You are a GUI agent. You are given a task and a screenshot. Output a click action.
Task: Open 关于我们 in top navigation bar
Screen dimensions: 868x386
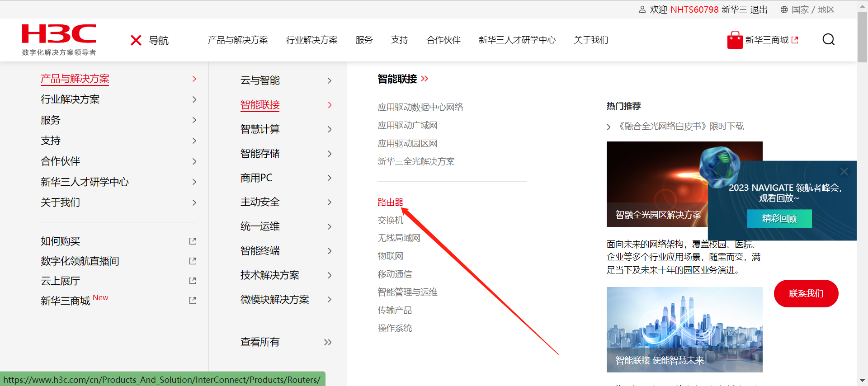pyautogui.click(x=591, y=40)
